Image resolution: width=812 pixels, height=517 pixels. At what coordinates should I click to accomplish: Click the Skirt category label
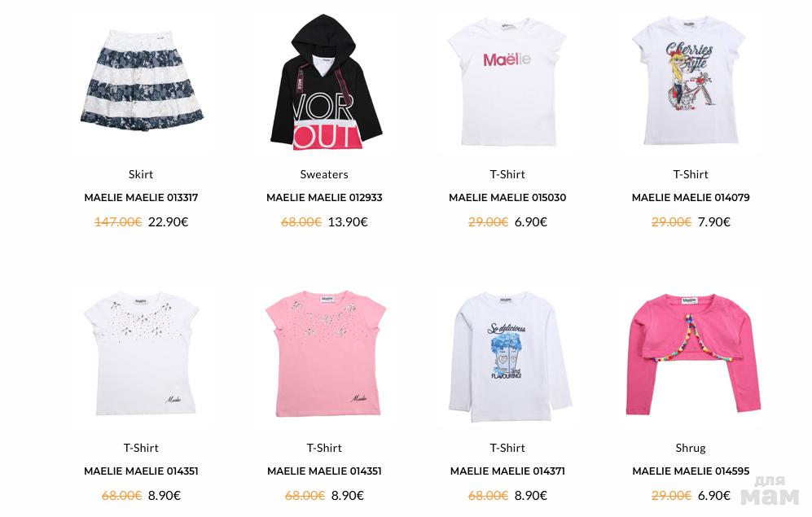141,174
